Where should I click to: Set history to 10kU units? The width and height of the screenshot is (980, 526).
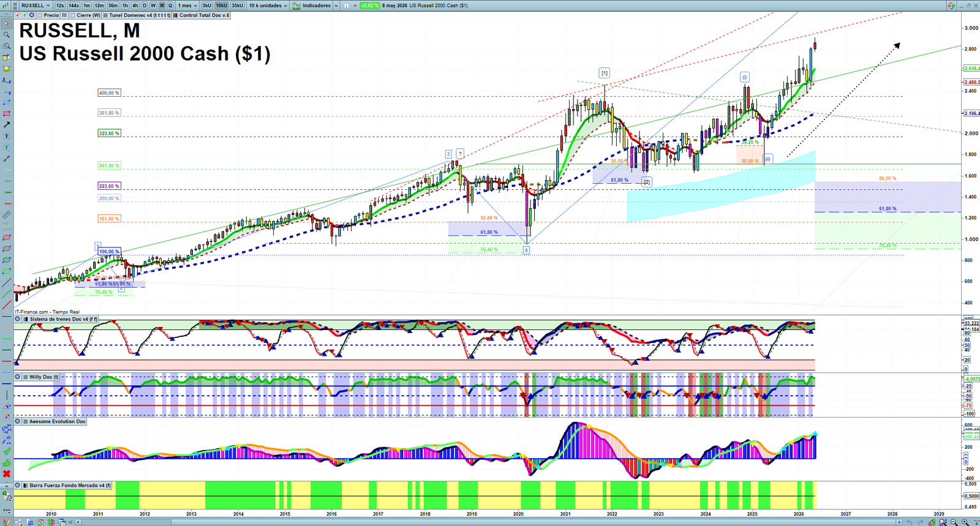point(221,6)
